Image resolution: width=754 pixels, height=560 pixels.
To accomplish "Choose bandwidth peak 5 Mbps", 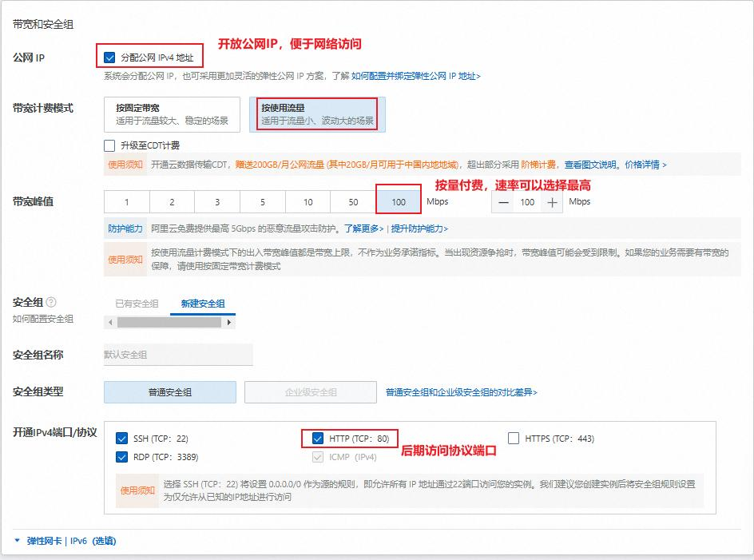I will tap(263, 202).
